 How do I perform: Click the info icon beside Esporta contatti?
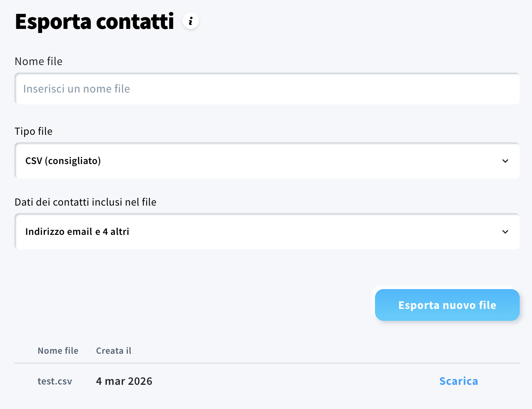pos(191,21)
